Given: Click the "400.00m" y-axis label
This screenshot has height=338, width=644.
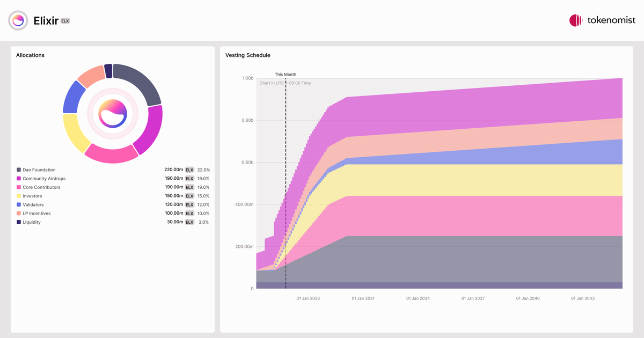Looking at the screenshot, I should [x=245, y=204].
